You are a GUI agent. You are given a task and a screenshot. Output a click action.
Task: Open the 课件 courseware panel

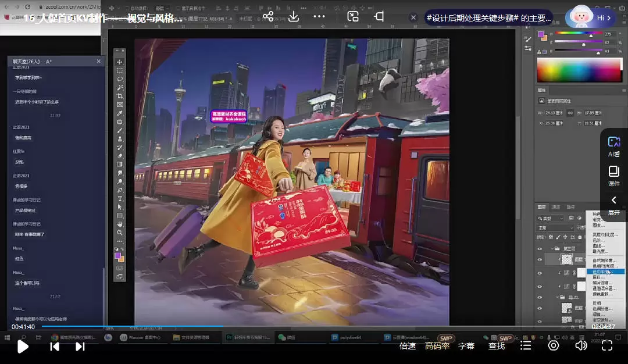[614, 176]
